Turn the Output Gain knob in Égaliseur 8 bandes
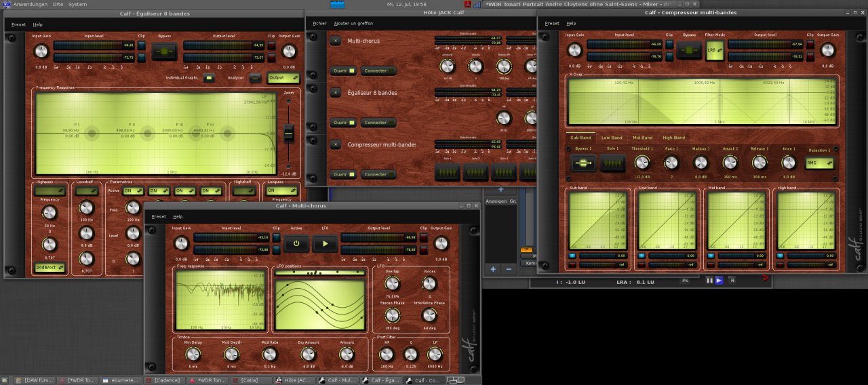The height and width of the screenshot is (385, 868). (x=290, y=51)
